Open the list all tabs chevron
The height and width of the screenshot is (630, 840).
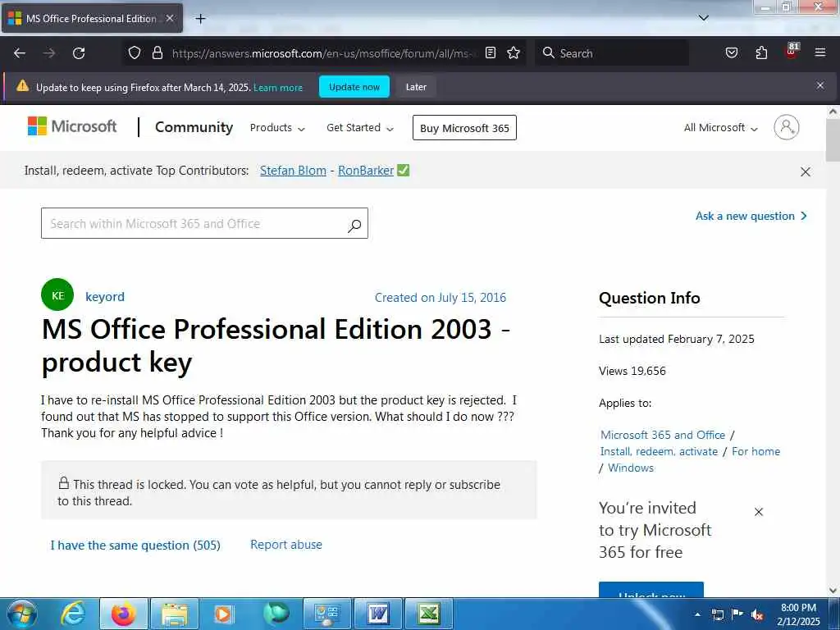703,18
